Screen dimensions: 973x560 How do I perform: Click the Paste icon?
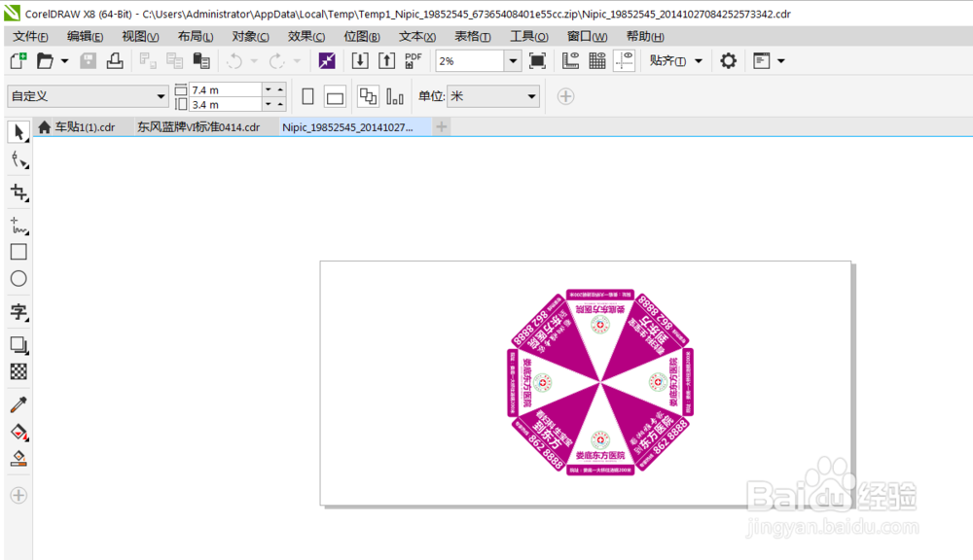(x=201, y=61)
